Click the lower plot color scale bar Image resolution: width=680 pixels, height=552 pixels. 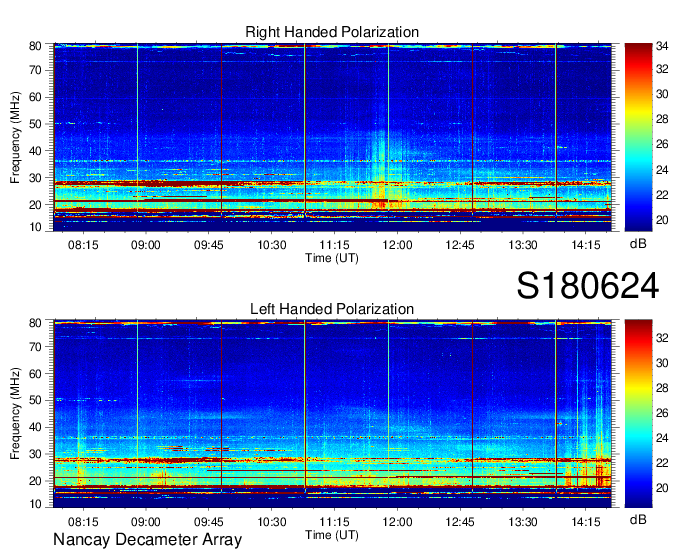tap(638, 414)
